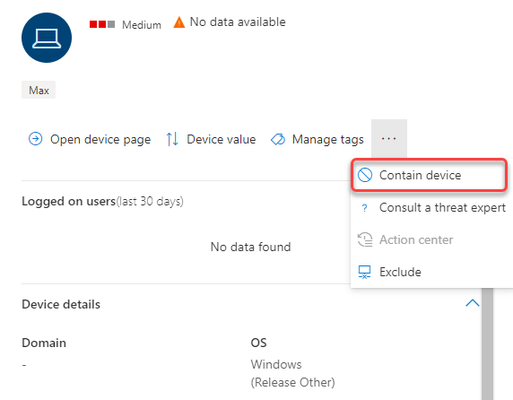
Task: Click the Domain field label
Action: point(44,343)
